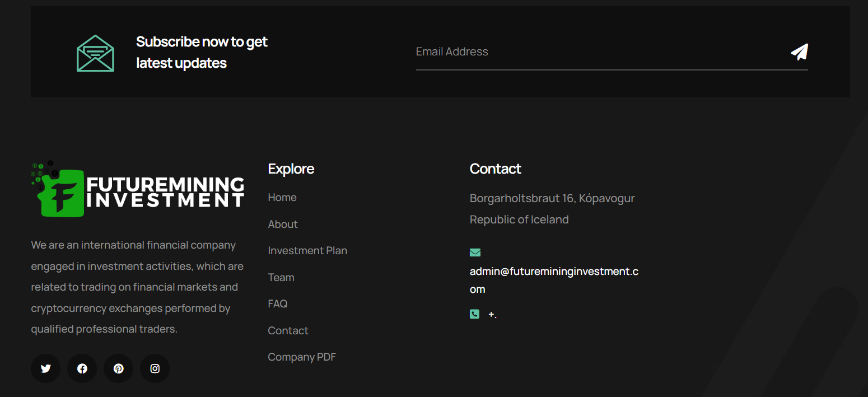The height and width of the screenshot is (397, 868).
Task: Open the Company PDF link
Action: coord(302,357)
